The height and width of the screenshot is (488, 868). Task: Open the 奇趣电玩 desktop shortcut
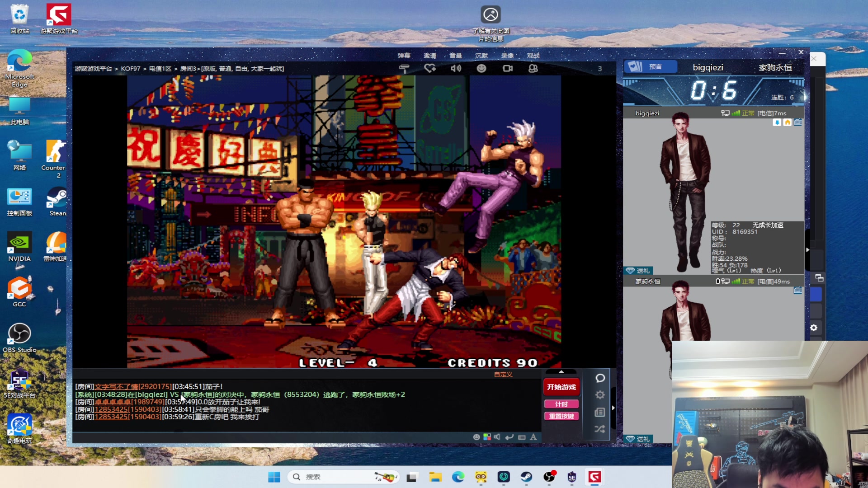(19, 428)
